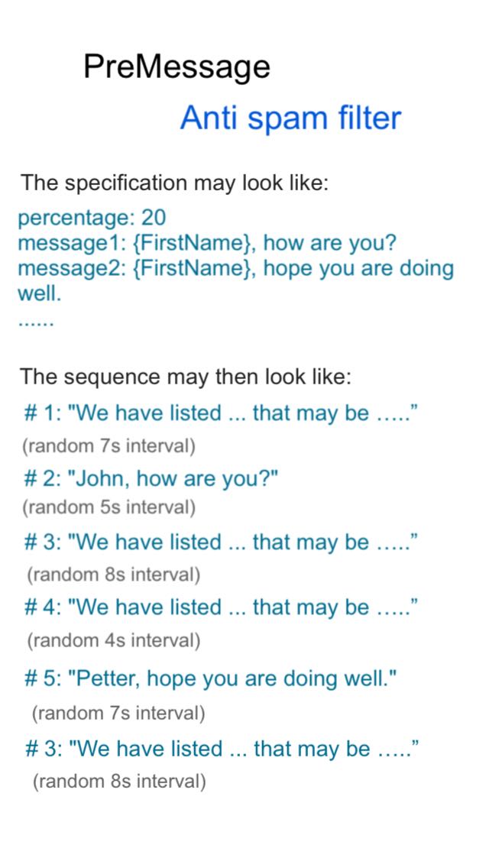Click 'The specification may look like:' text
This screenshot has width=489, height=868.
[174, 183]
